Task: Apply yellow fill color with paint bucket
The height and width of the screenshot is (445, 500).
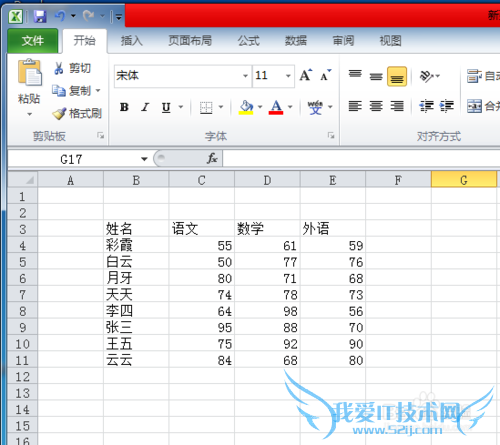Action: (246, 107)
